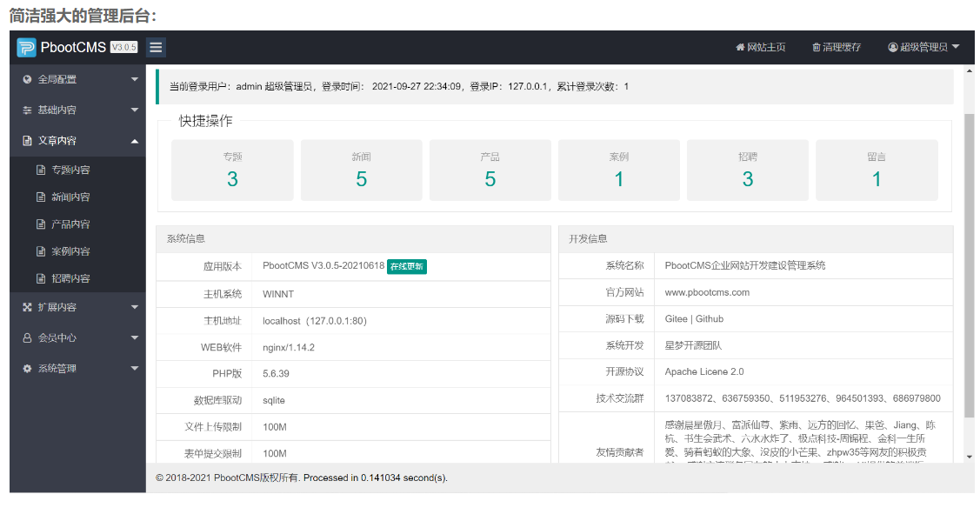
Task: Open the 留言 quick operation panel
Action: [876, 170]
